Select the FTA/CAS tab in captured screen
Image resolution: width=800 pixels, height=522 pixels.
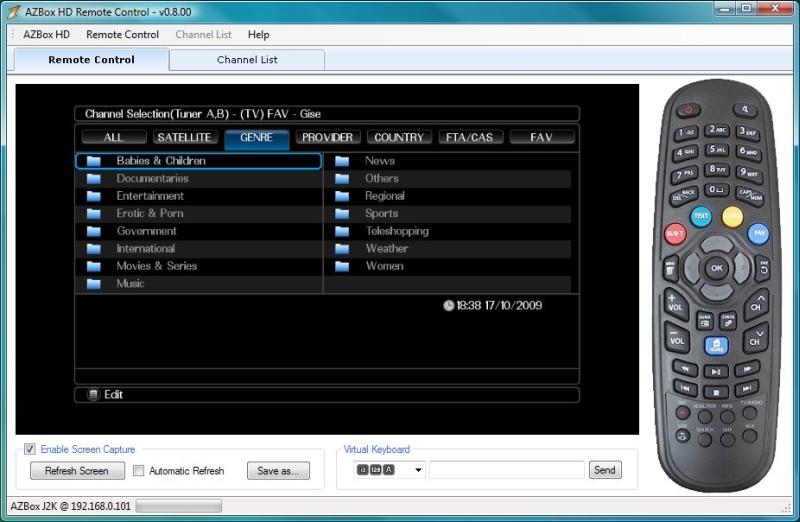tap(469, 137)
